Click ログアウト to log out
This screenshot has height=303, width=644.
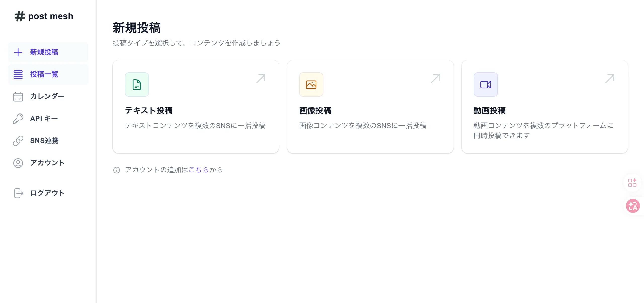coord(47,193)
